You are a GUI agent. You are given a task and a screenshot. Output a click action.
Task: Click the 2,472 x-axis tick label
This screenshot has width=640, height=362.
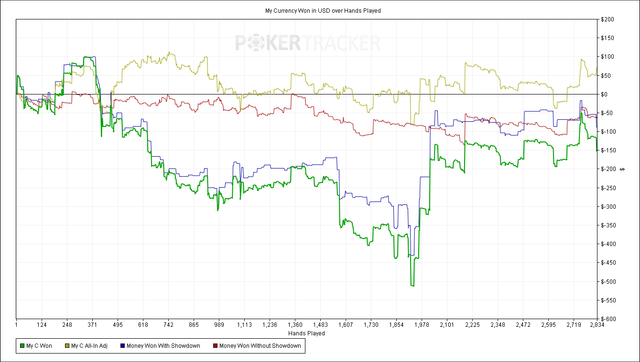(x=523, y=325)
